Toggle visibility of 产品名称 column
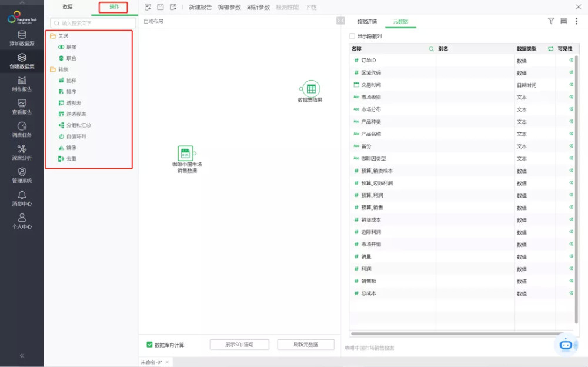This screenshot has width=588, height=367. click(571, 134)
